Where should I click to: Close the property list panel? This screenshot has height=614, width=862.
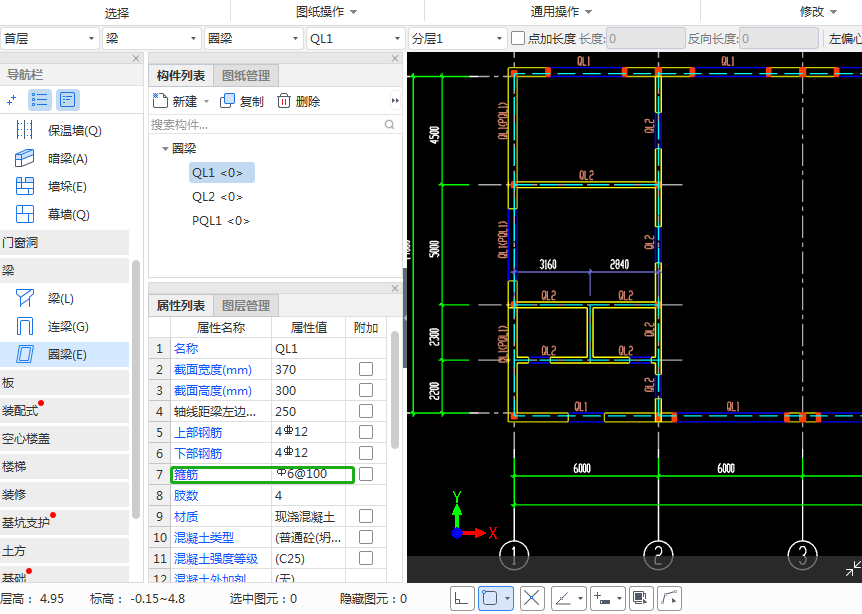pos(395,288)
